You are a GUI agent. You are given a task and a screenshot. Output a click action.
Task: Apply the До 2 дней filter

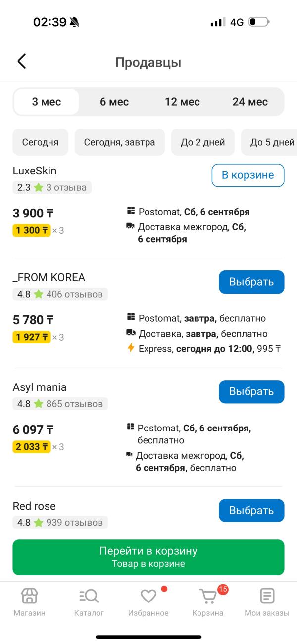coord(203,142)
